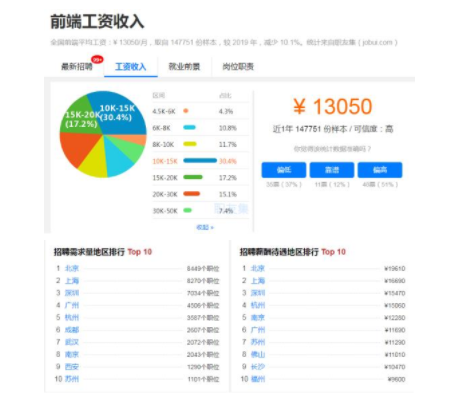
Task: Click the red bar for 20K-30K
Action: coord(192,194)
